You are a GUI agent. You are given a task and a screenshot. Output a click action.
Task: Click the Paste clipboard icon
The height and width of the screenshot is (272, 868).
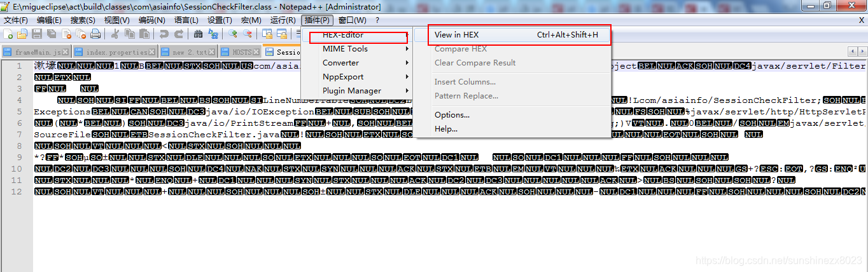(144, 34)
